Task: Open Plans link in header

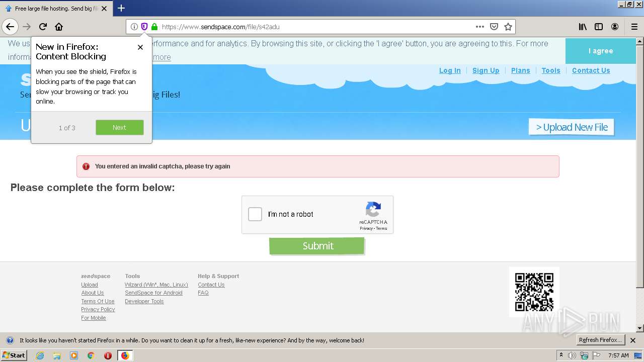Action: pyautogui.click(x=521, y=70)
